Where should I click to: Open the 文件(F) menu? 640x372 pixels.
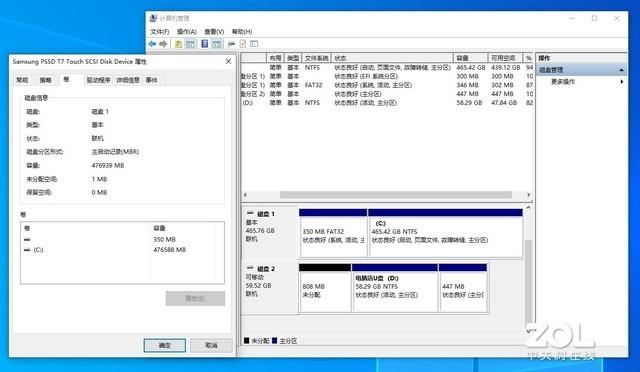point(160,31)
